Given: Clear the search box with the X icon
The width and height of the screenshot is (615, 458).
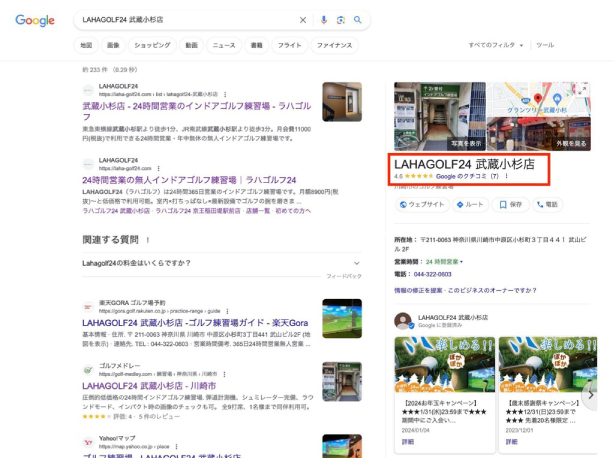Looking at the screenshot, I should [303, 20].
